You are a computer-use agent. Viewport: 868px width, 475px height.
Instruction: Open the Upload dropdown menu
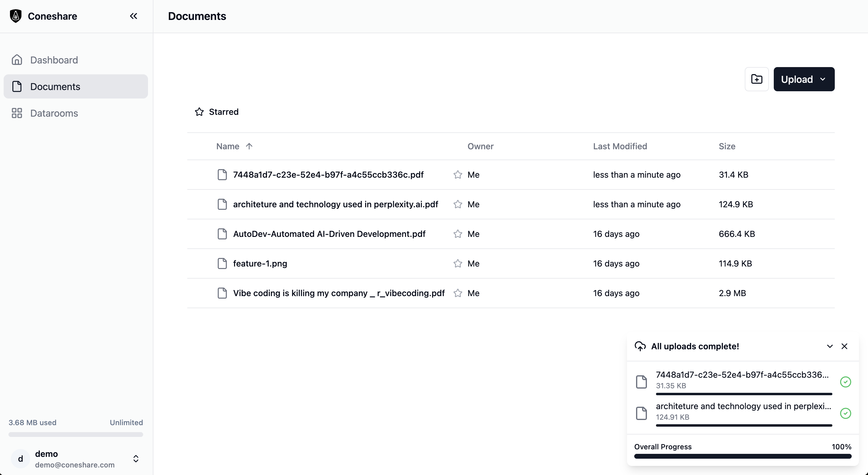point(804,79)
